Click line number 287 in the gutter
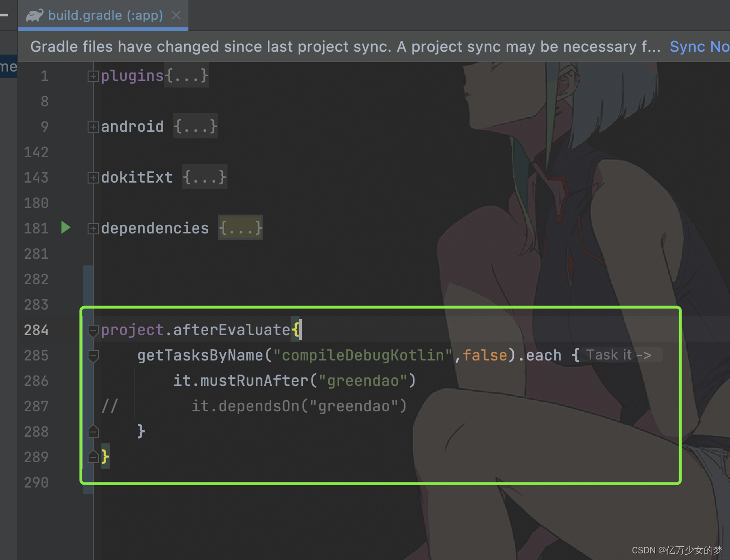Screen dimensions: 730x560 pos(36,406)
